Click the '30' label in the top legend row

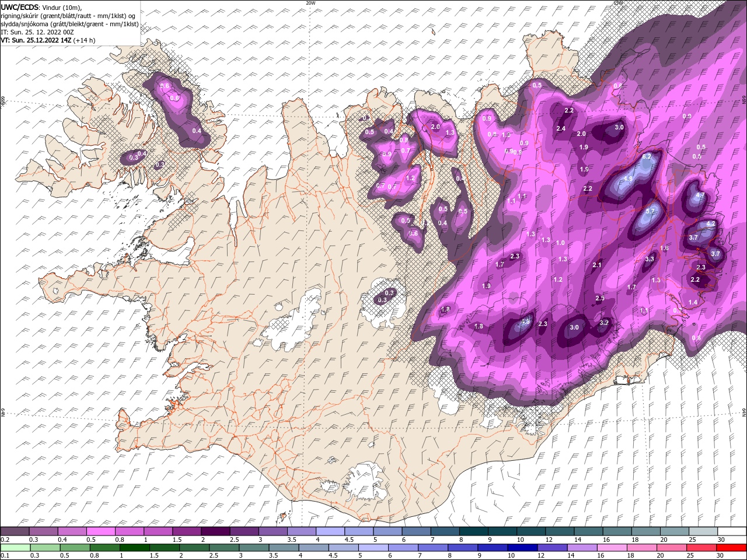click(721, 540)
